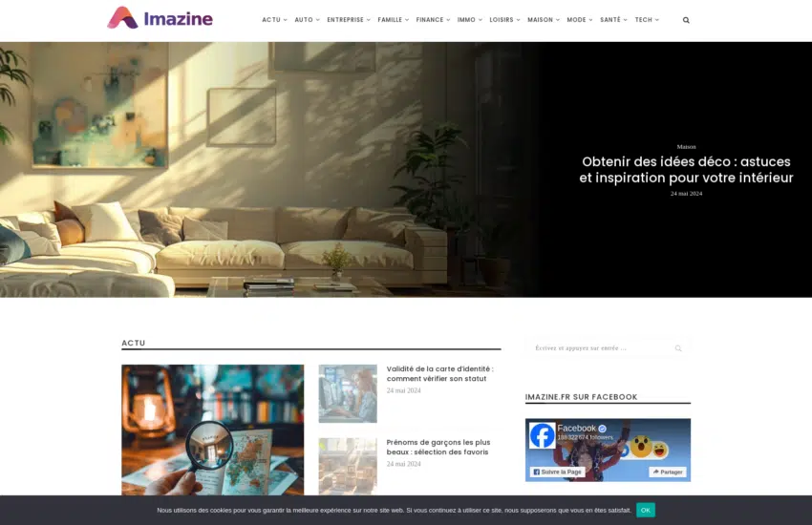This screenshot has width=812, height=525.
Task: Click Suivre la Page Facebook button
Action: (x=556, y=472)
